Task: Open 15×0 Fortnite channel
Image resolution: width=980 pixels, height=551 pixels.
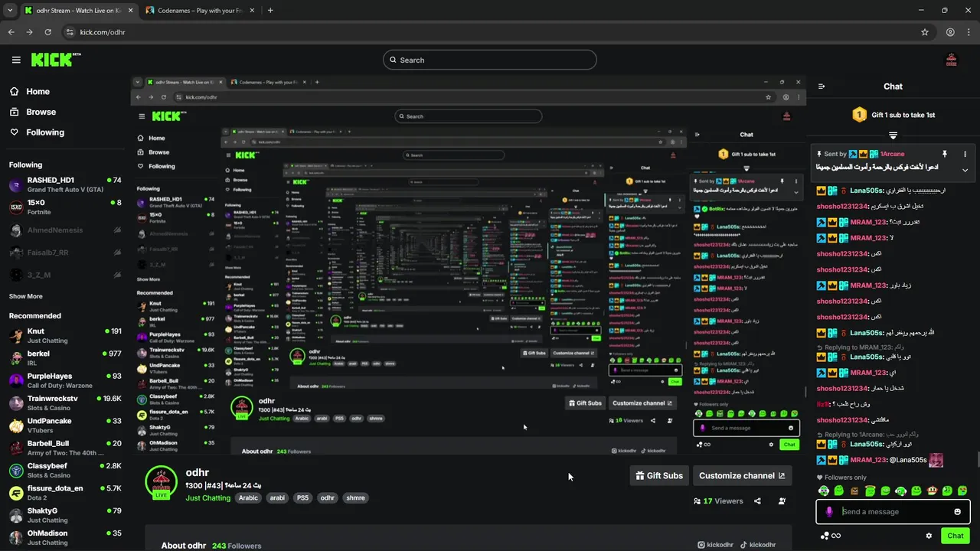Action: [65, 207]
